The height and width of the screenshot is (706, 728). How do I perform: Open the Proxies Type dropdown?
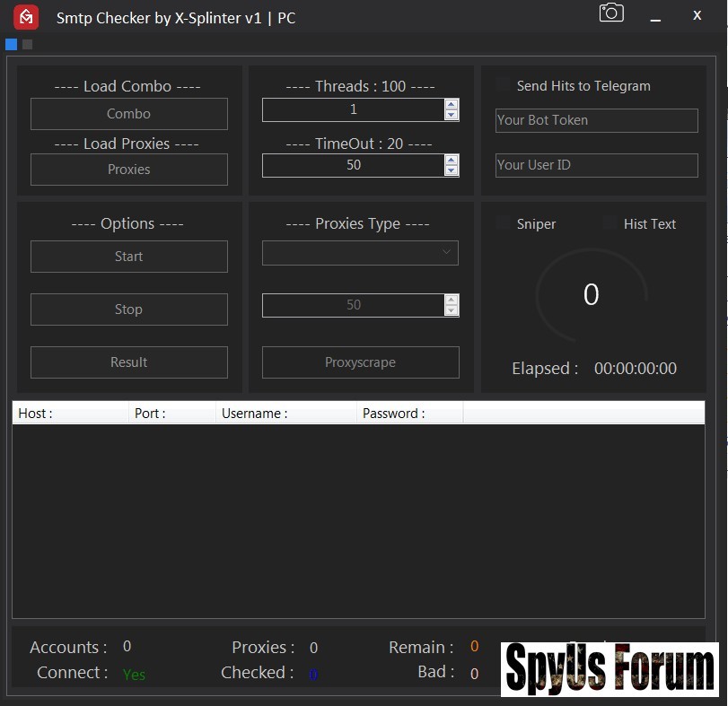click(x=360, y=253)
